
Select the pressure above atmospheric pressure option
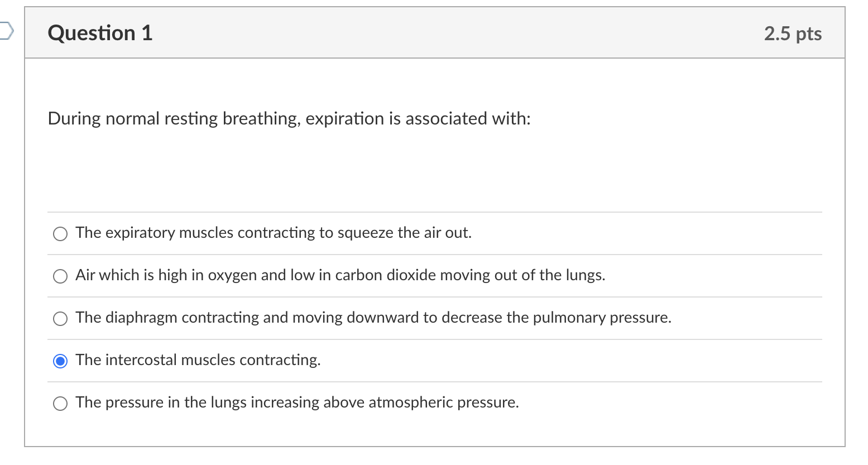coord(60,403)
